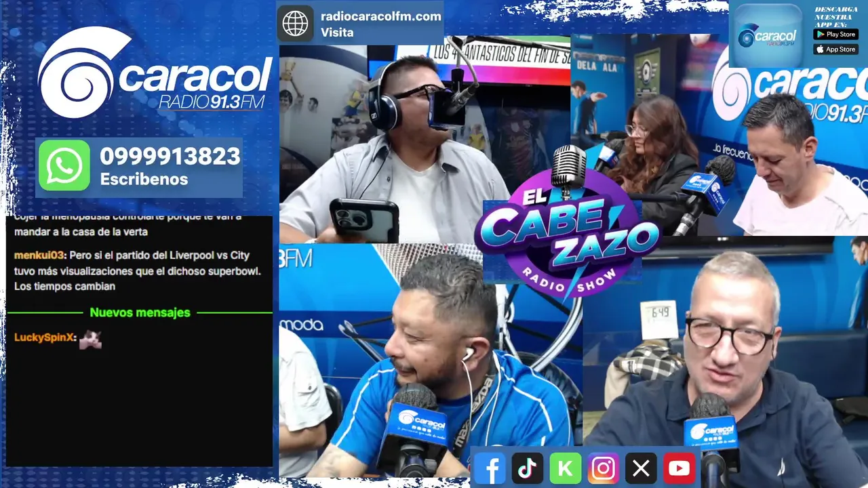Click the green Kick icon
The height and width of the screenshot is (488, 868).
pos(566,468)
